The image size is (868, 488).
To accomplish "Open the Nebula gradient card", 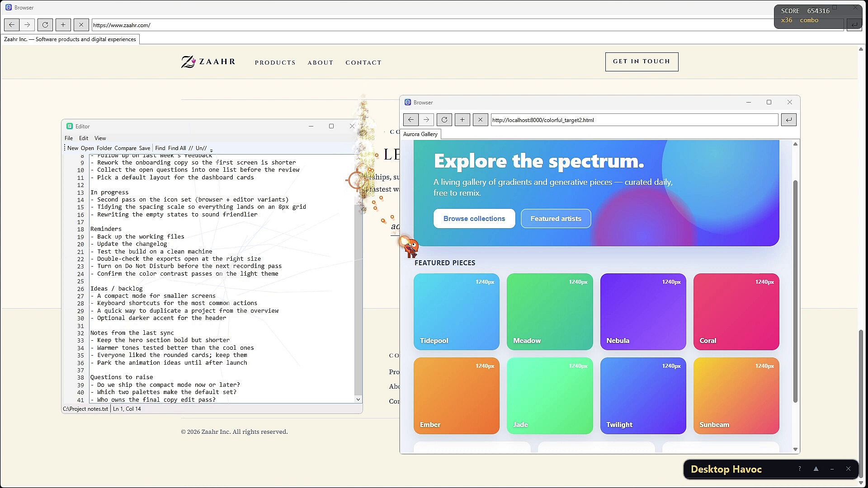I will click(x=643, y=312).
